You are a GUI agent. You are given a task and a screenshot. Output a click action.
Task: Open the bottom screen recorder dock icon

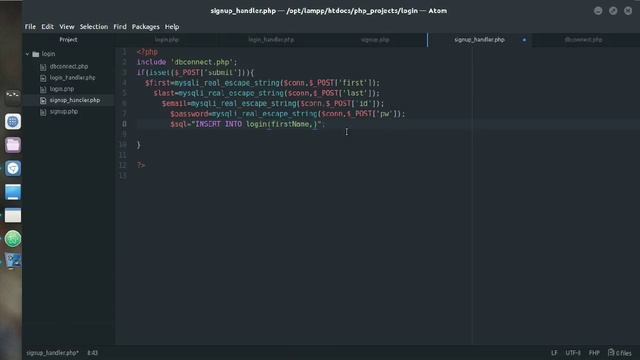tap(13, 261)
